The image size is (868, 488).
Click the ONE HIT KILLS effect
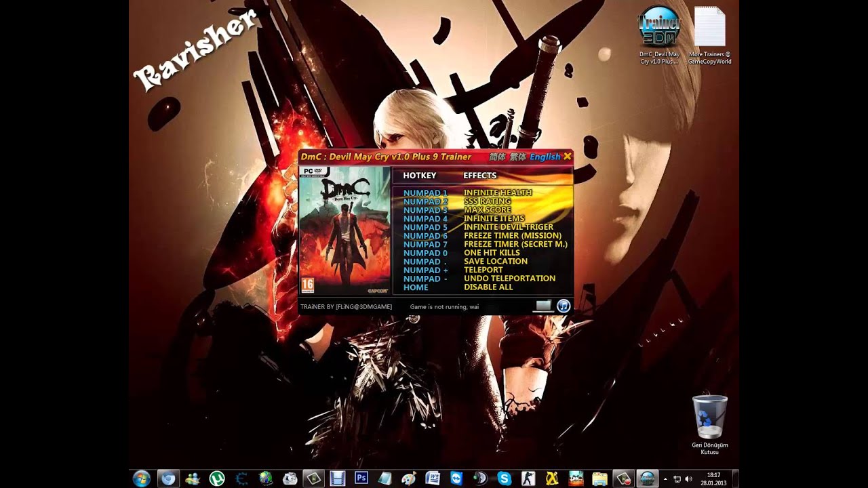pos(492,253)
